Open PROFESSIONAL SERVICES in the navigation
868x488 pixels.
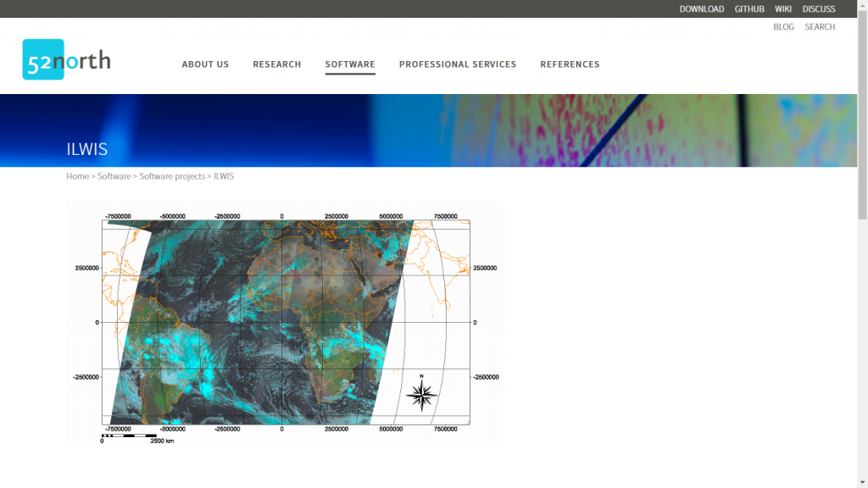(x=458, y=64)
